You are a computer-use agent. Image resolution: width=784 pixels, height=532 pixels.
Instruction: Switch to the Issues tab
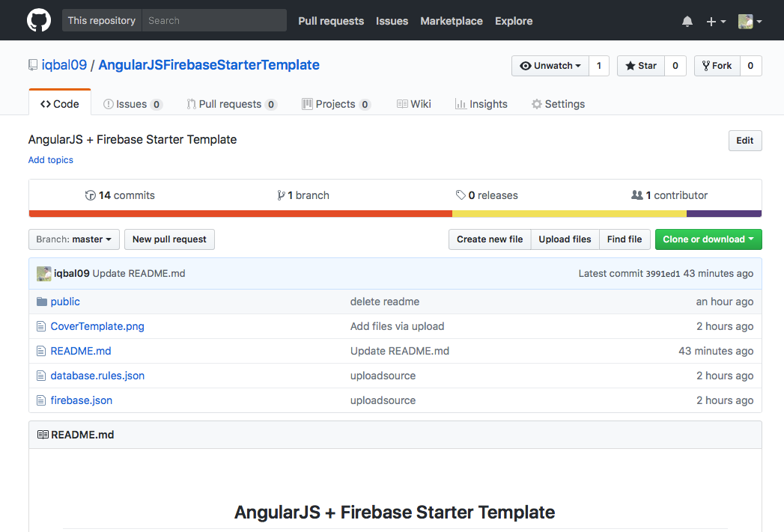tap(133, 104)
